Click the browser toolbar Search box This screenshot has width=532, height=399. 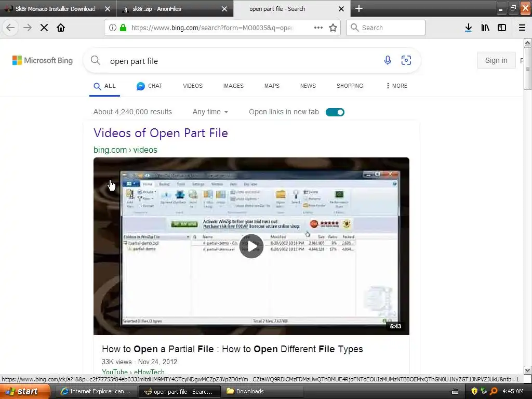(385, 28)
